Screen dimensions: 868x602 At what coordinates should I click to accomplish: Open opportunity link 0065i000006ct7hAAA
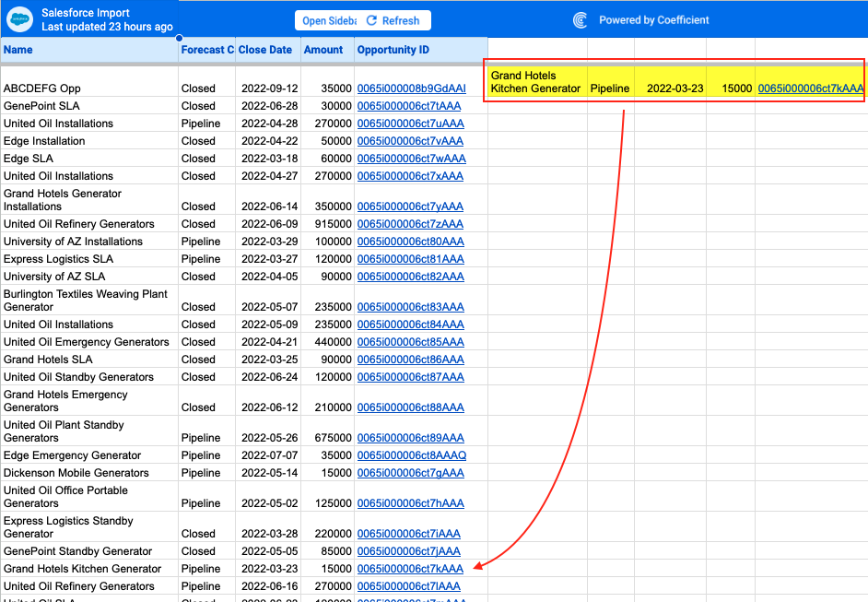click(x=411, y=503)
